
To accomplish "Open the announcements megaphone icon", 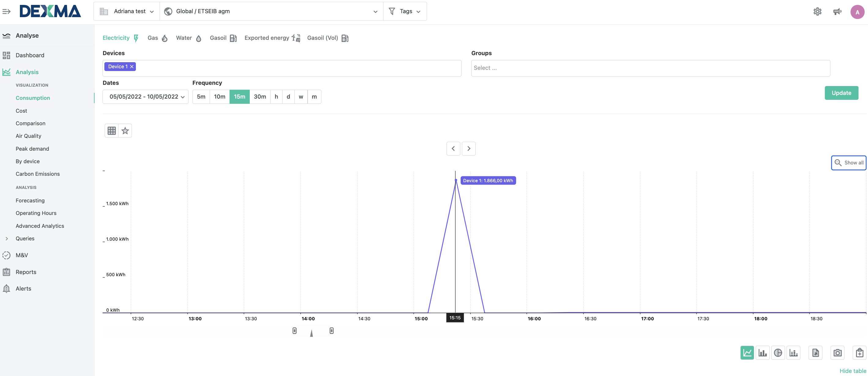I will (x=837, y=11).
